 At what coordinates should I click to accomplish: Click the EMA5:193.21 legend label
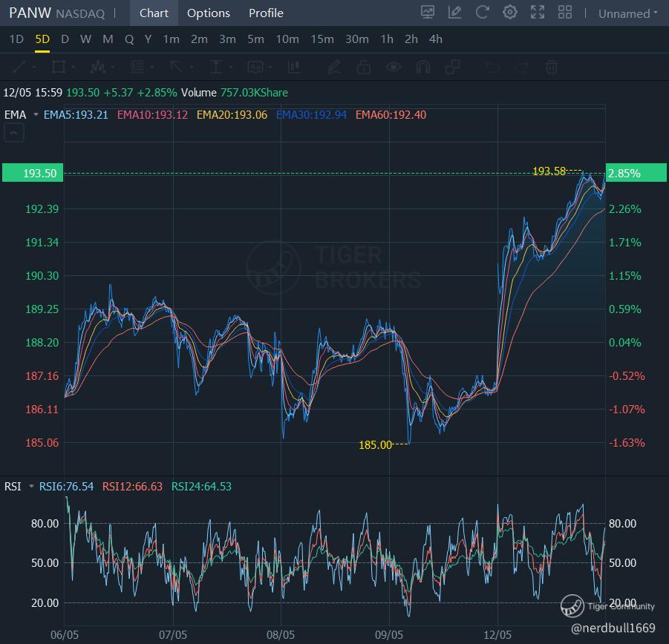coord(76,115)
